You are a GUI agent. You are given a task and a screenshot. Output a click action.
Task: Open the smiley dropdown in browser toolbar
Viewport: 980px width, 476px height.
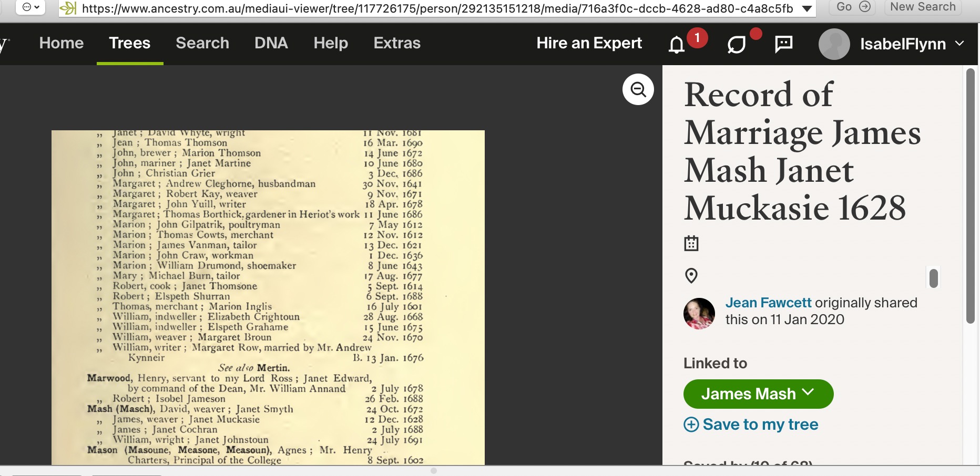(x=30, y=7)
